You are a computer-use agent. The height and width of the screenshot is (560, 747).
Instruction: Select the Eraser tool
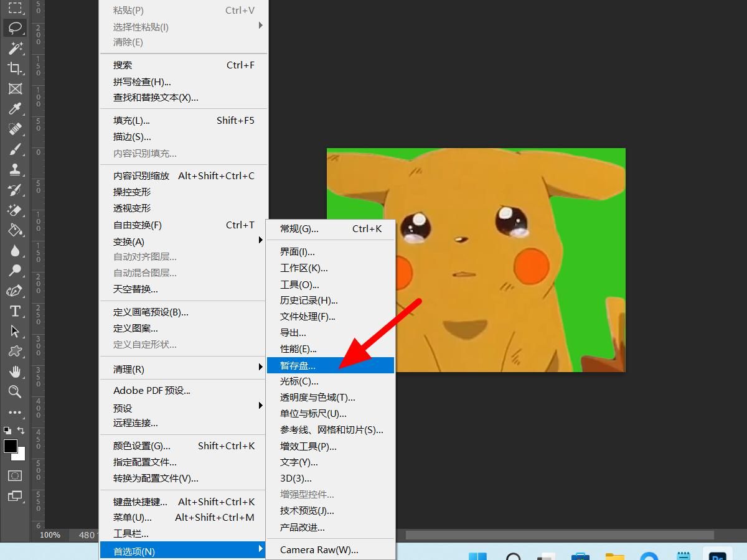click(14, 210)
